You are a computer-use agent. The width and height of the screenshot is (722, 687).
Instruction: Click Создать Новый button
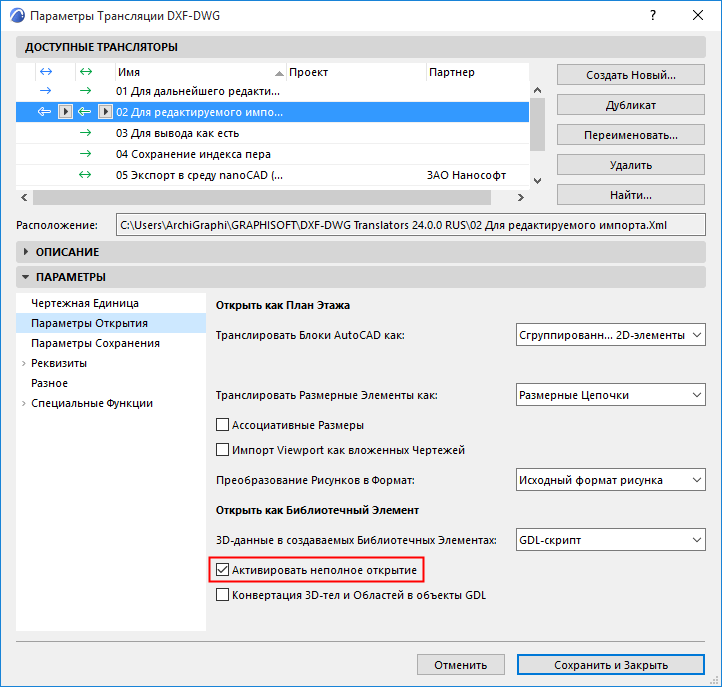(631, 75)
